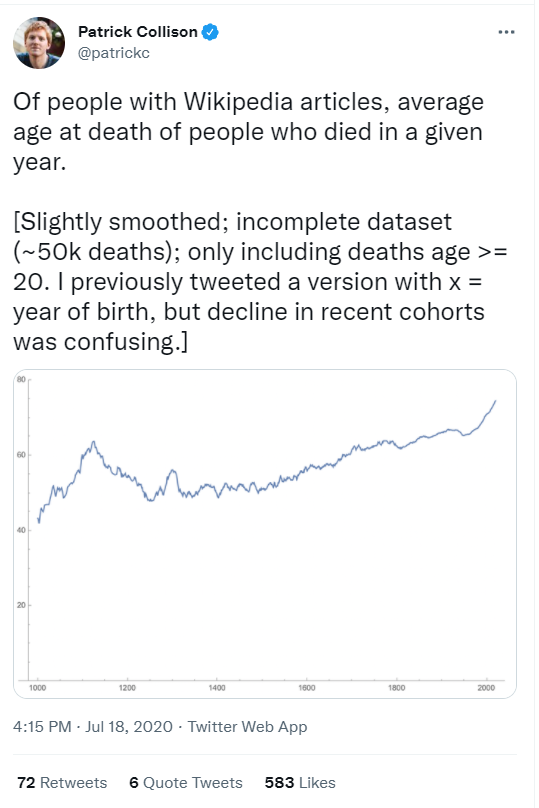The width and height of the screenshot is (539, 808).
Task: Click the 4:15 PM timestamp link
Action: pos(42,727)
